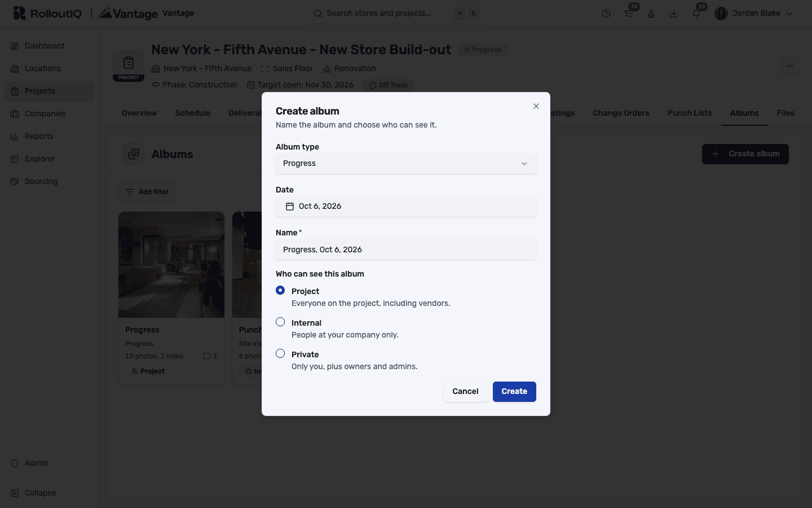Open the tasks checklist icon

point(629,14)
